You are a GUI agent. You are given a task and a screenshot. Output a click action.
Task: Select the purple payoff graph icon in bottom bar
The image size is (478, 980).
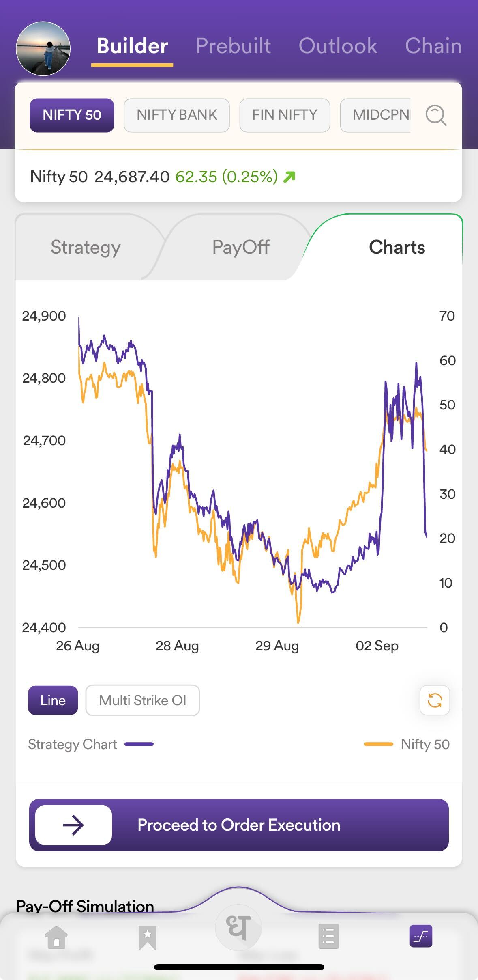pyautogui.click(x=421, y=936)
